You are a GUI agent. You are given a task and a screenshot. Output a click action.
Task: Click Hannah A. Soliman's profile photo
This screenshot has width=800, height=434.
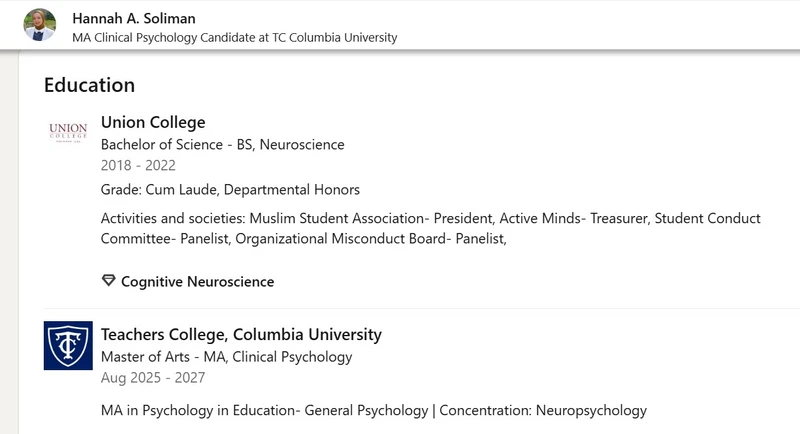(40, 25)
